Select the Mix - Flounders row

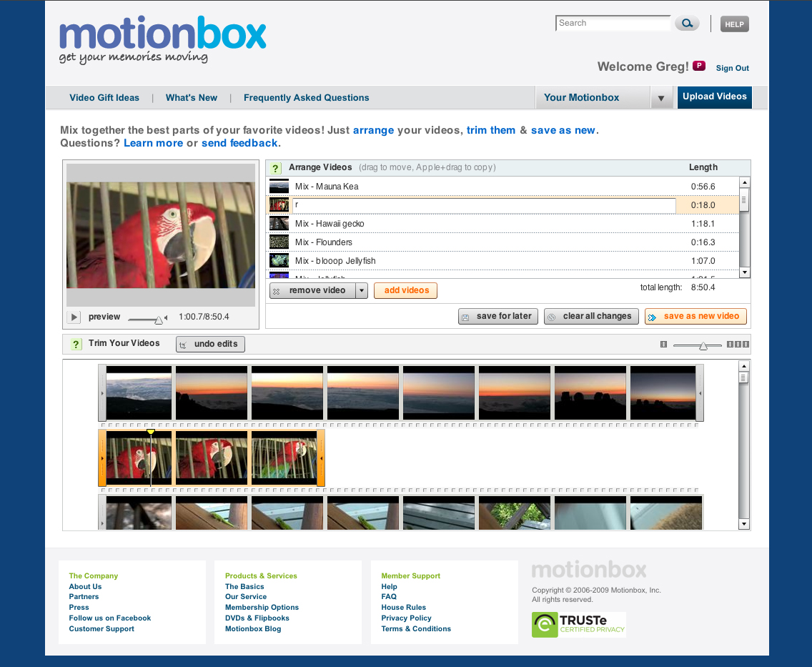click(x=502, y=242)
